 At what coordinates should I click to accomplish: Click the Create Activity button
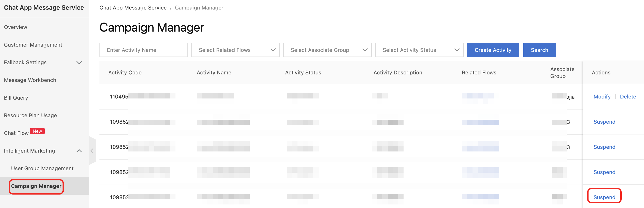coord(492,50)
